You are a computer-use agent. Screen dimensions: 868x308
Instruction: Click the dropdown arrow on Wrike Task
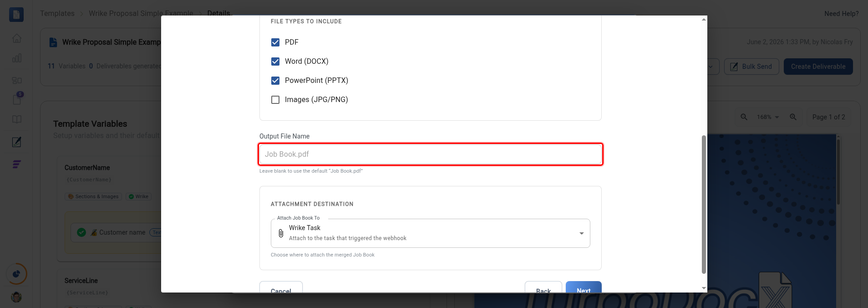click(581, 233)
